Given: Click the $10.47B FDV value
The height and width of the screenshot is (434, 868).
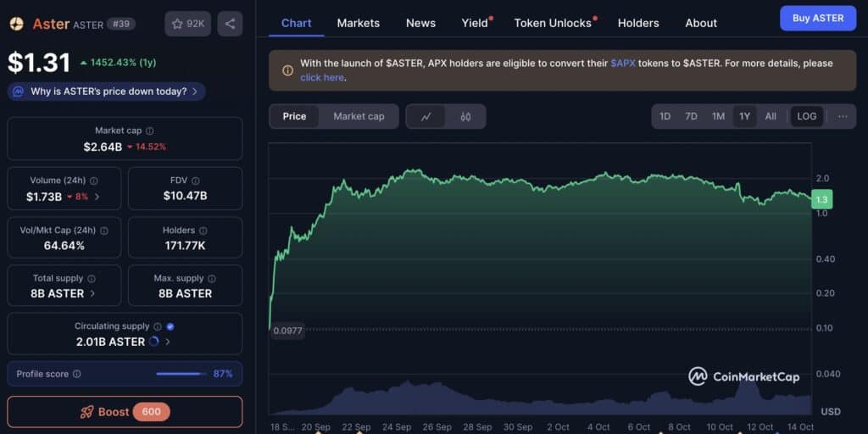Looking at the screenshot, I should (185, 196).
